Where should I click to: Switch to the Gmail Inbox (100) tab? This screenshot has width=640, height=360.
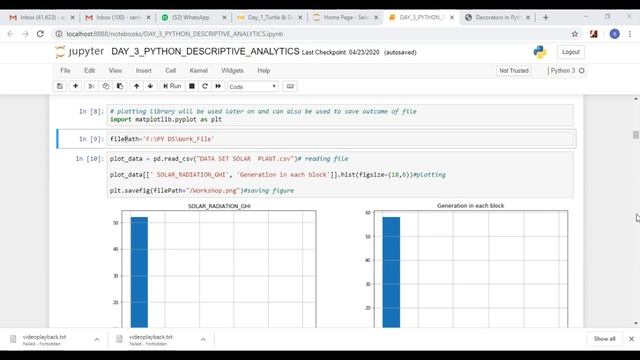coord(118,18)
